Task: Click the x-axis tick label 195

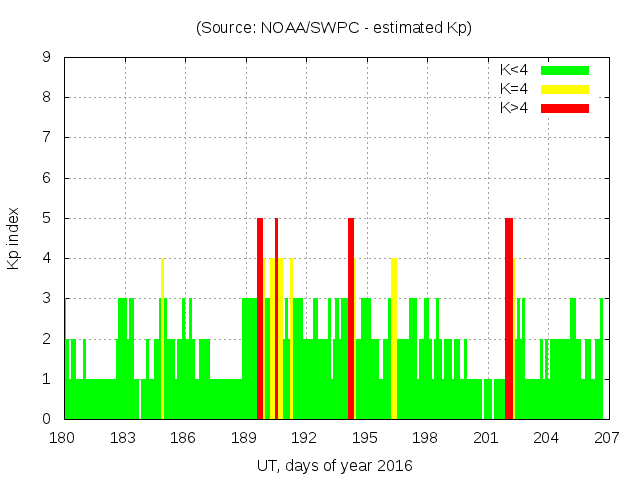Action: pos(365,438)
